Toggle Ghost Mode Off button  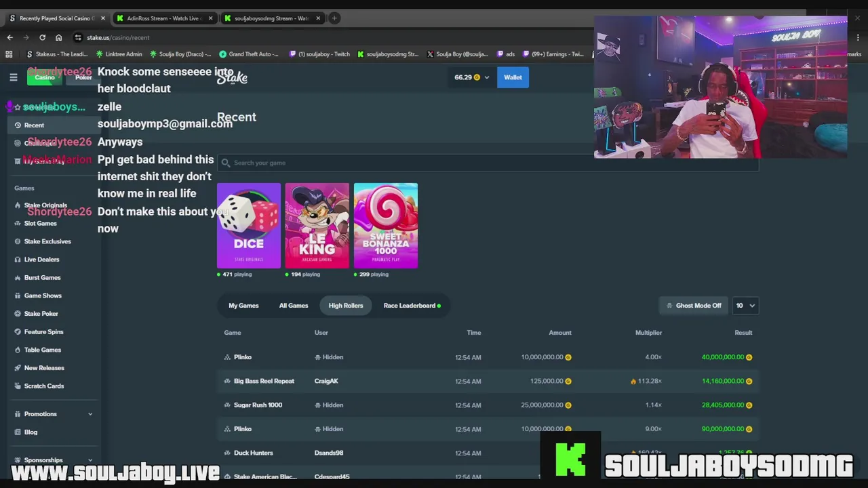point(694,306)
